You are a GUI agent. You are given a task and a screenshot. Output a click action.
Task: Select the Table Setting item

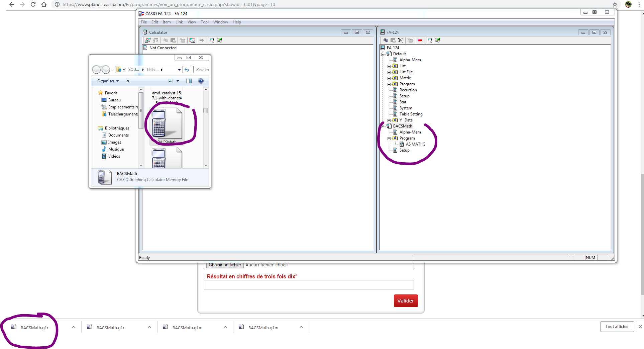[411, 114]
